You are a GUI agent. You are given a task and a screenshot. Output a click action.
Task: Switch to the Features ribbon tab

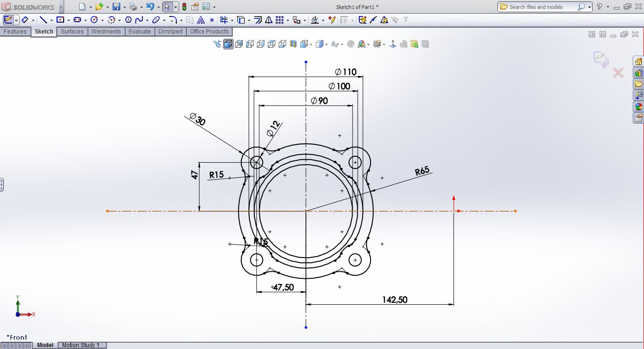[15, 32]
